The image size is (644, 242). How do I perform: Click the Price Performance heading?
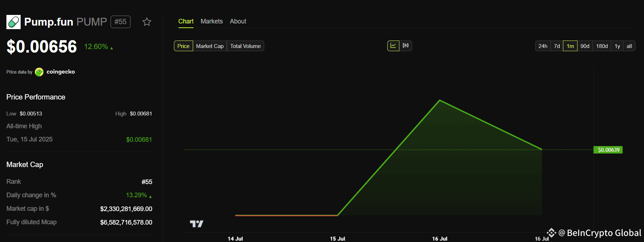click(x=36, y=97)
